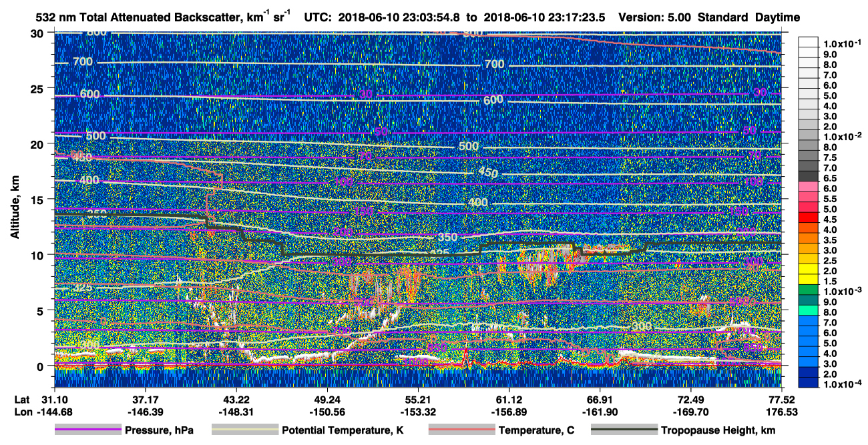The height and width of the screenshot is (445, 868).
Task: Select latitude value 77.52
Action: click(782, 399)
